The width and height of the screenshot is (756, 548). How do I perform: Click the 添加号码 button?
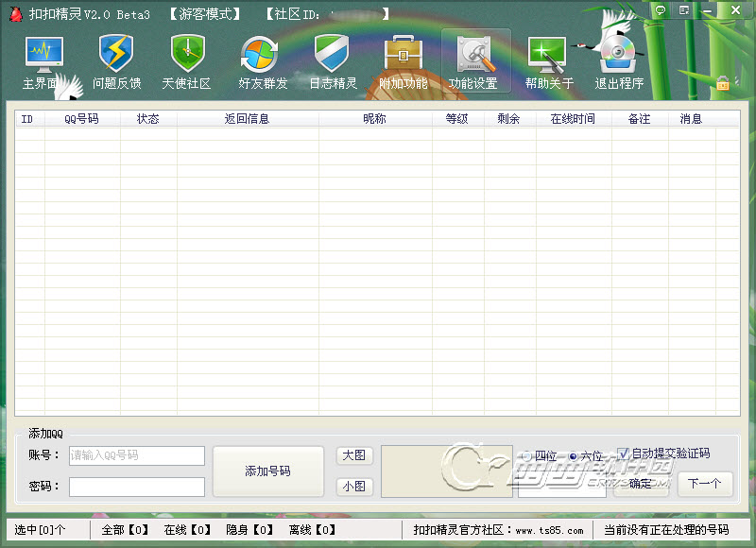tap(268, 471)
